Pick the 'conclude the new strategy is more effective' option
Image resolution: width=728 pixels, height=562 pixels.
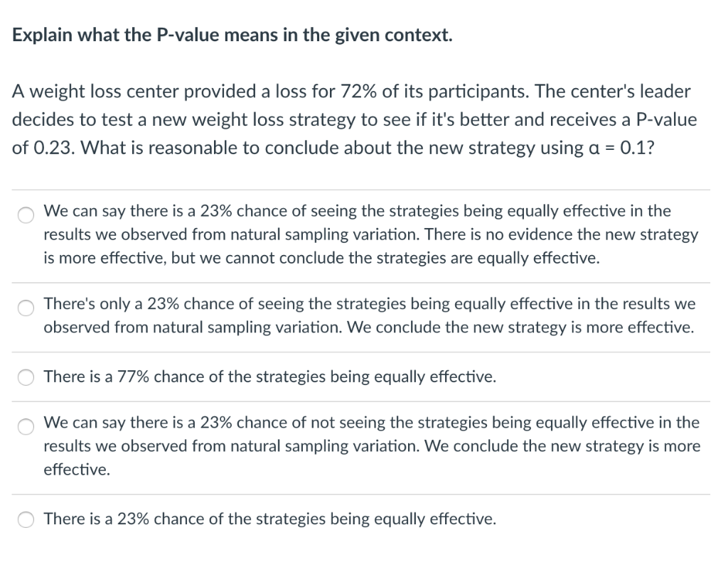(x=26, y=308)
